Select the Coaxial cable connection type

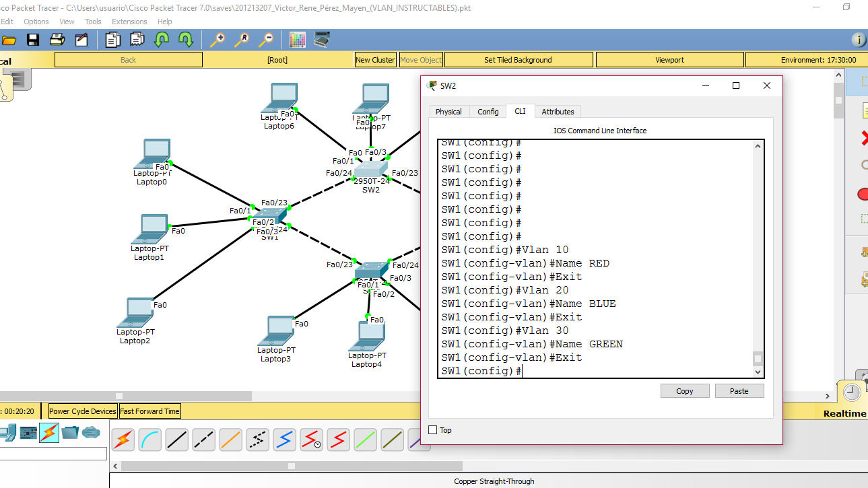click(x=283, y=440)
